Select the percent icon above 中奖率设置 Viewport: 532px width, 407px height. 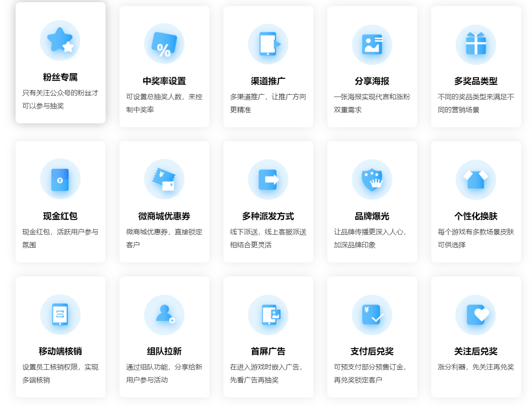[x=164, y=44]
